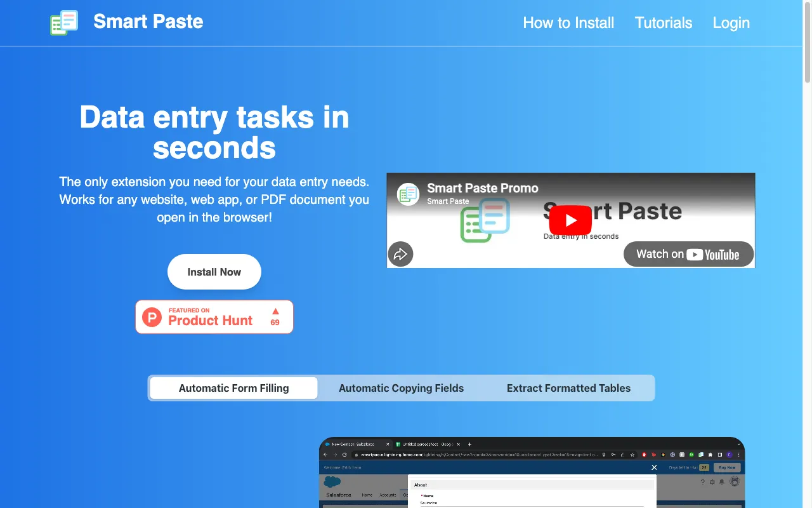Image resolution: width=812 pixels, height=508 pixels.
Task: Click the Install Now button
Action: point(214,272)
